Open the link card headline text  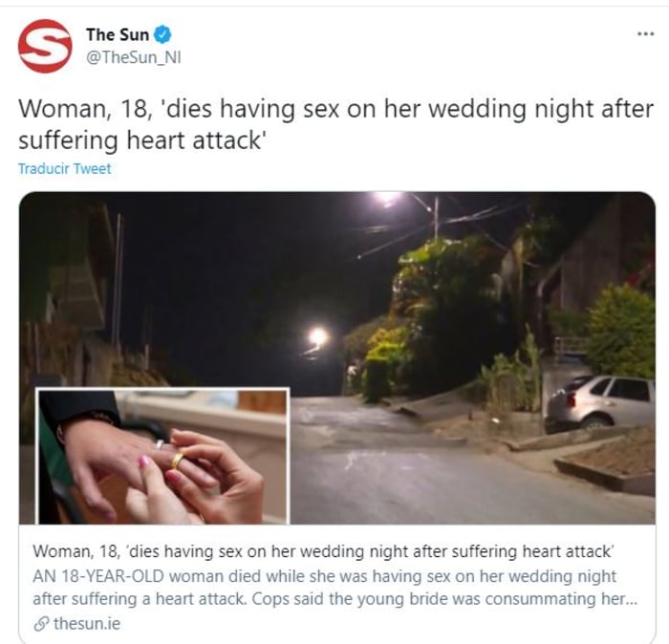coord(323,551)
